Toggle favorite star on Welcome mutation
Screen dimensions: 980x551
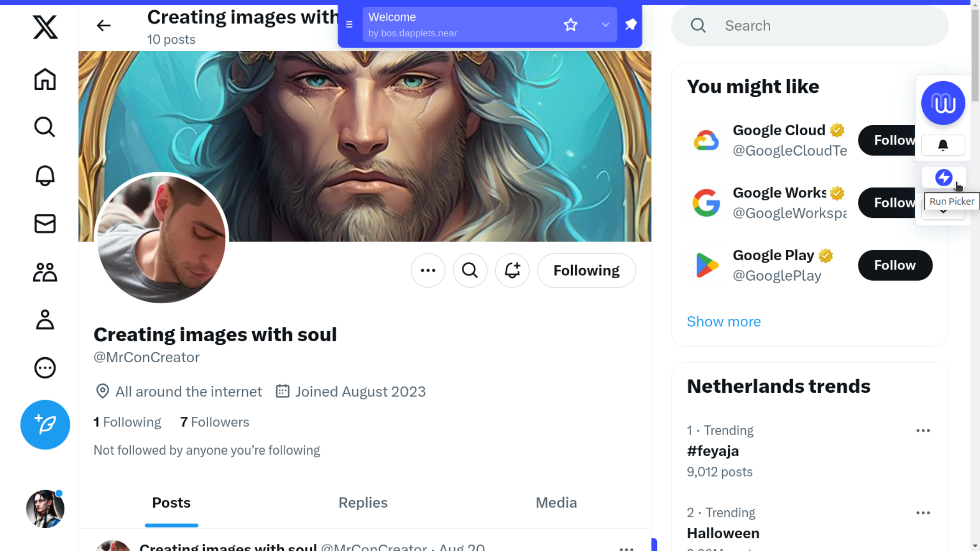click(571, 24)
